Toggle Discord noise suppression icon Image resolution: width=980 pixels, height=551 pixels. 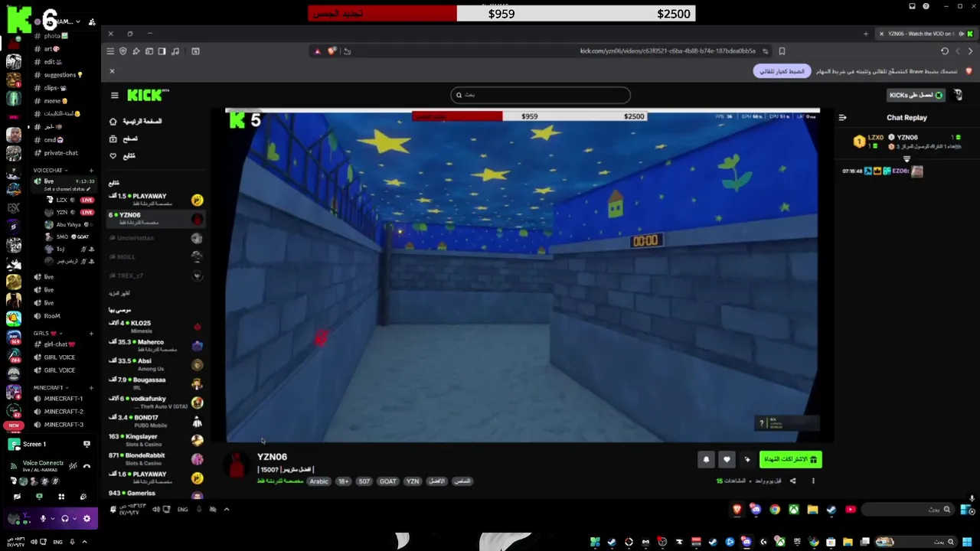click(x=73, y=465)
